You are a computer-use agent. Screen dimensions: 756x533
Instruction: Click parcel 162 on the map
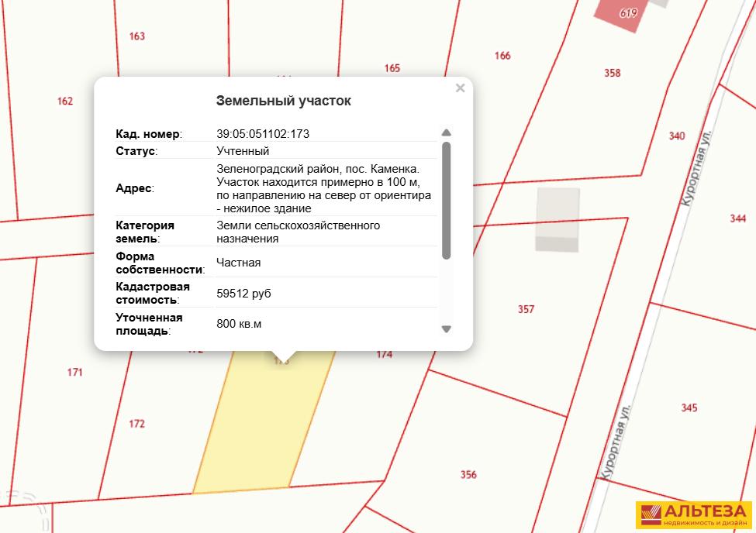[x=65, y=101]
